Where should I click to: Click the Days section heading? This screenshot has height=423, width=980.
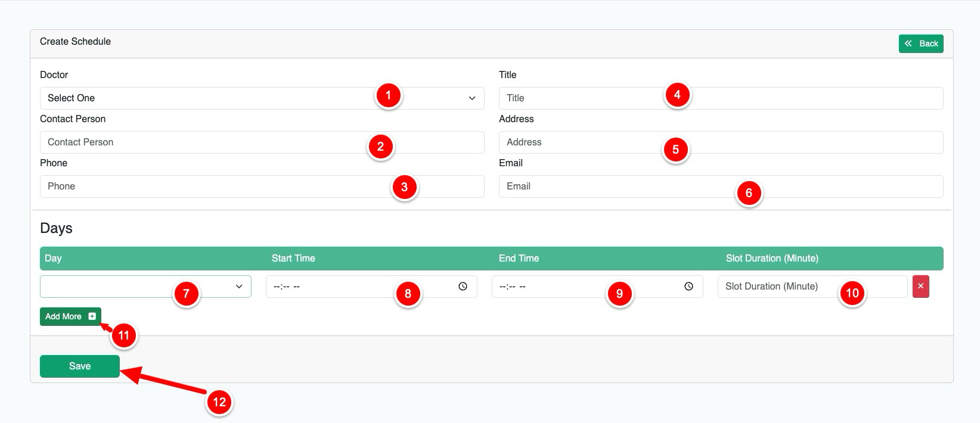click(56, 228)
